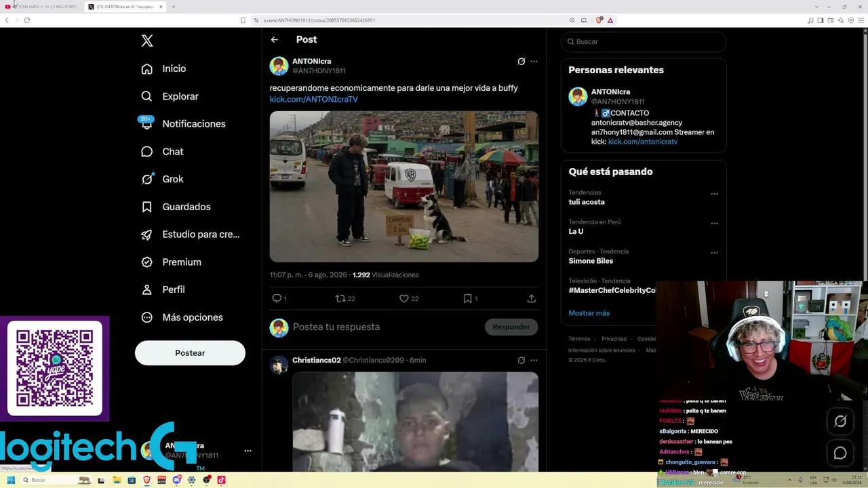Screen dimensions: 868x488
Task: Go to Inicio home feed
Action: [163, 68]
